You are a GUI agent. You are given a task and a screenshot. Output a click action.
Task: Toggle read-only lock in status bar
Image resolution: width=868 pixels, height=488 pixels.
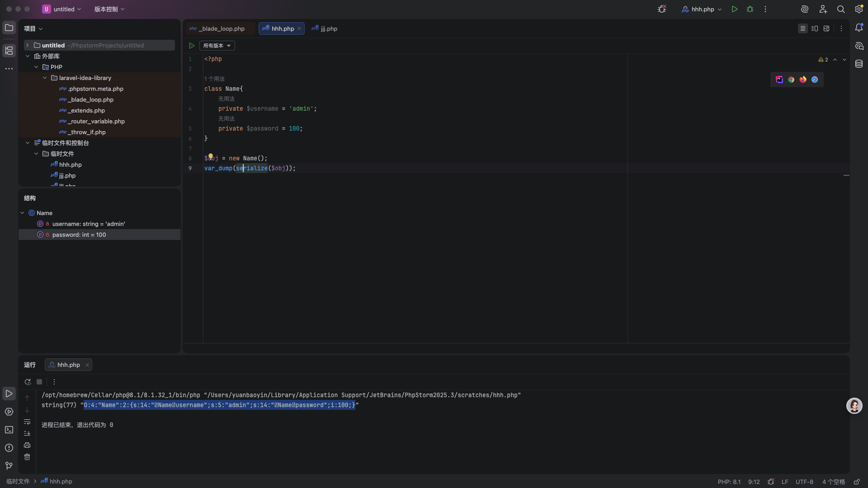coord(857,482)
